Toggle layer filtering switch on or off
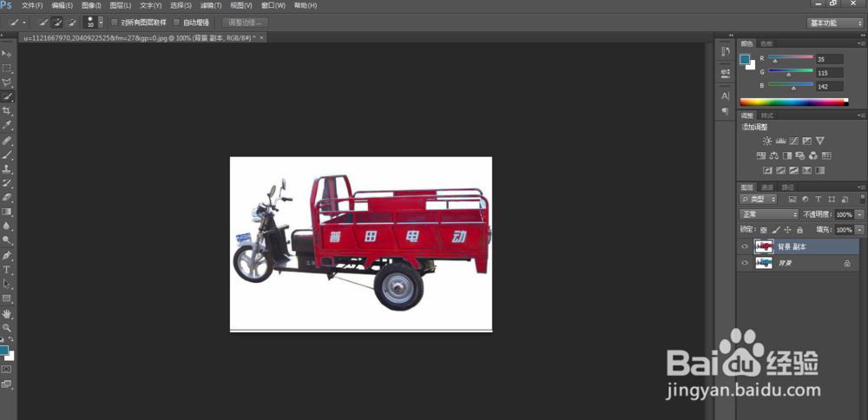Image resolution: width=868 pixels, height=420 pixels. pos(863,198)
